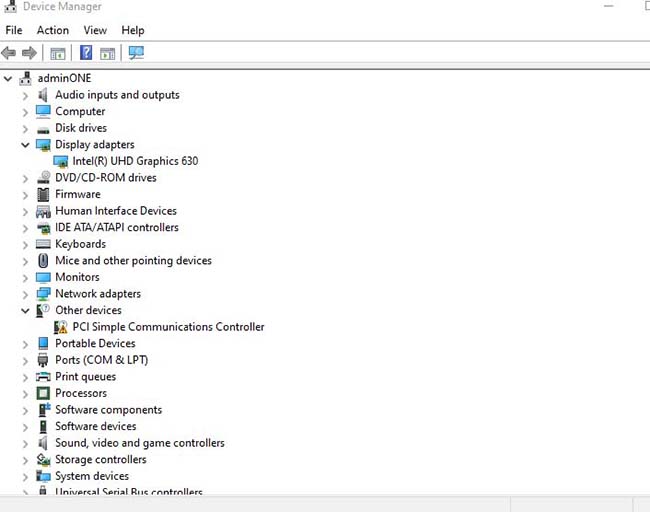The image size is (650, 512).
Task: Click the Human Interface Devices icon
Action: (43, 211)
